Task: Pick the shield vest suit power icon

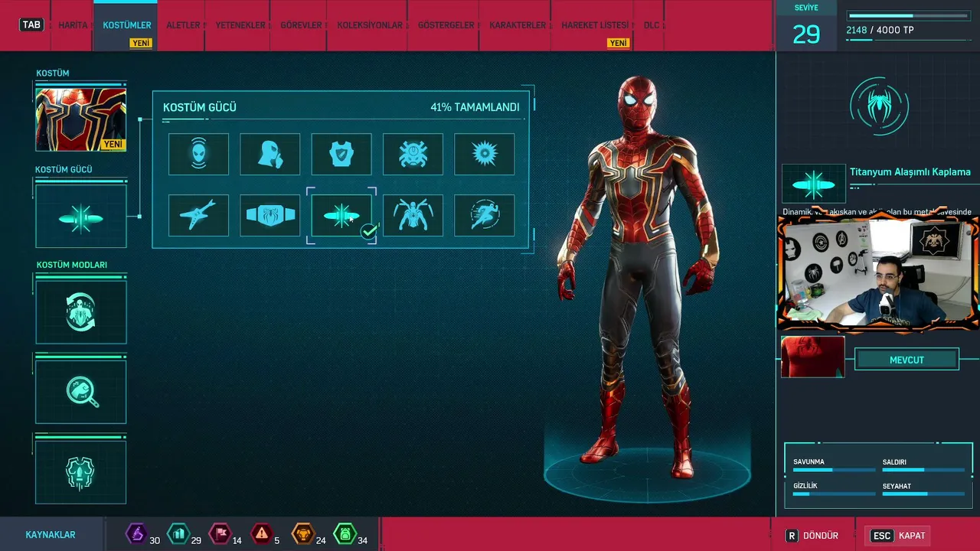Action: 341,155
